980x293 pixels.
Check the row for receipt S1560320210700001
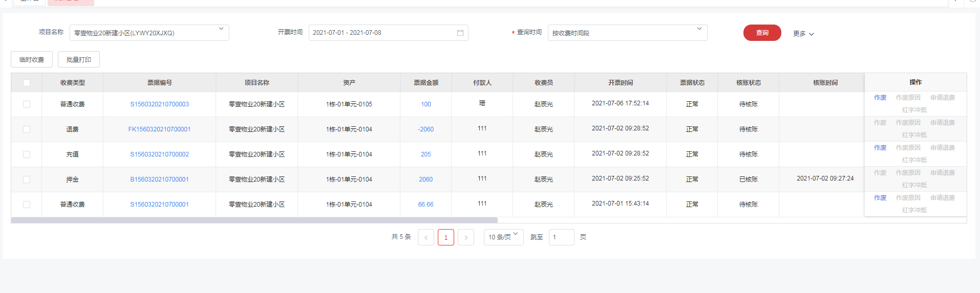coord(27,205)
